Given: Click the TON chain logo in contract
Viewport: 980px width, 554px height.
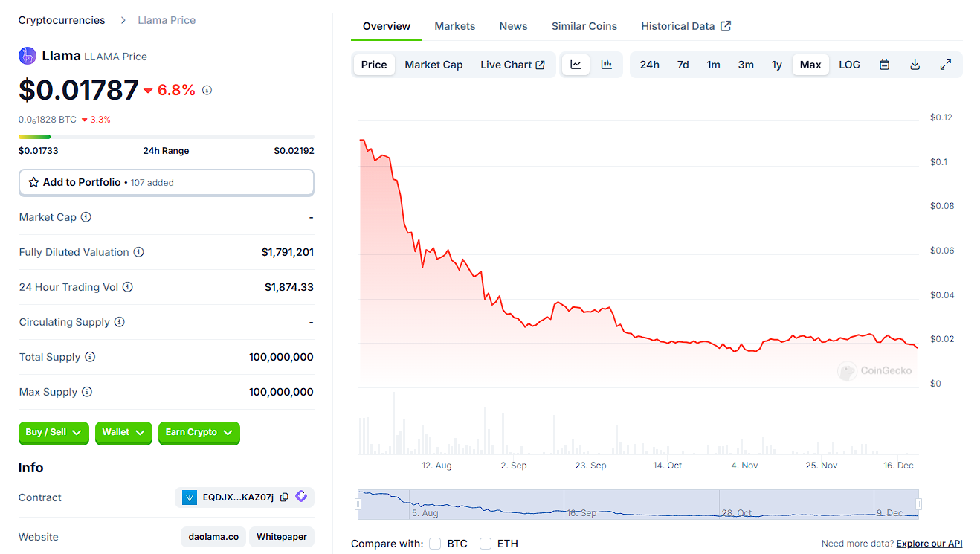Looking at the screenshot, I should 190,497.
